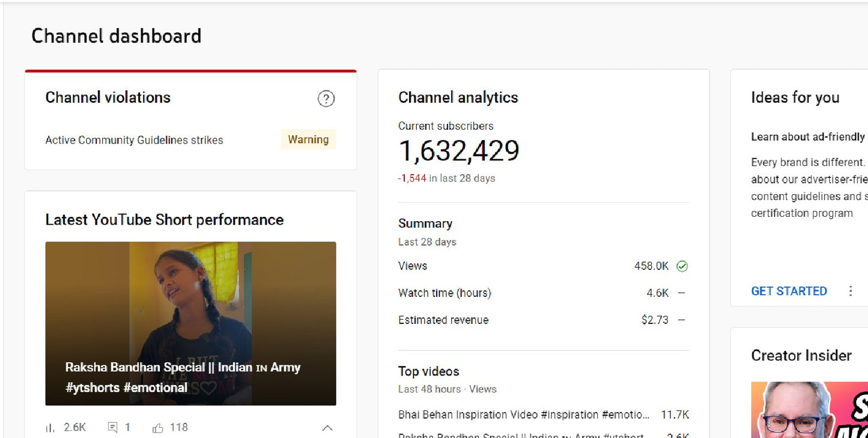Screen dimensions: 868x438
Task: Click the current subscriber count
Action: (x=459, y=150)
